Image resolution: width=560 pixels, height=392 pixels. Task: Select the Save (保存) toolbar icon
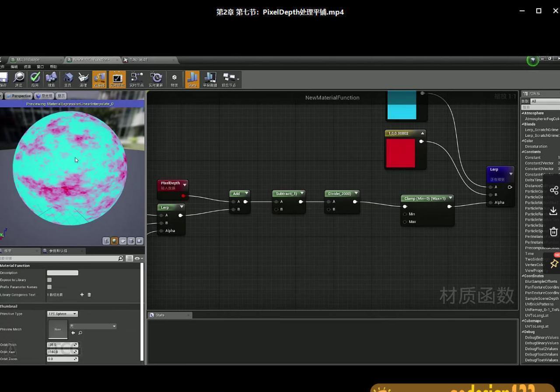point(4,79)
